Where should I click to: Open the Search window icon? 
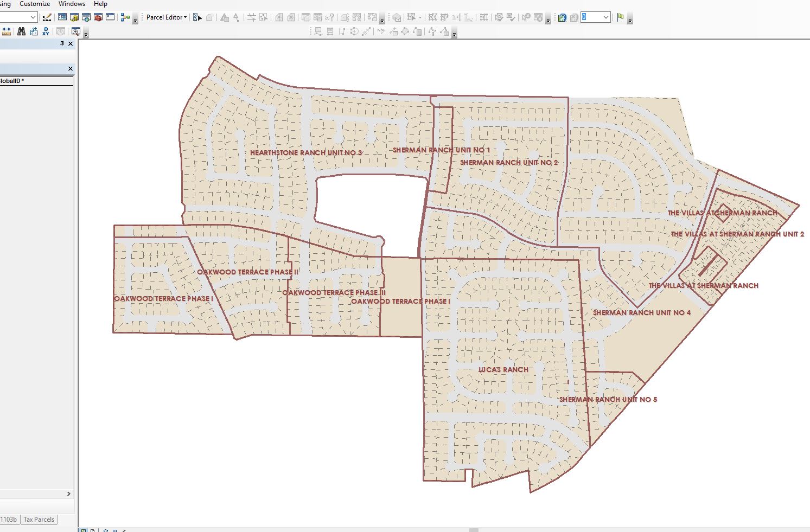86,17
